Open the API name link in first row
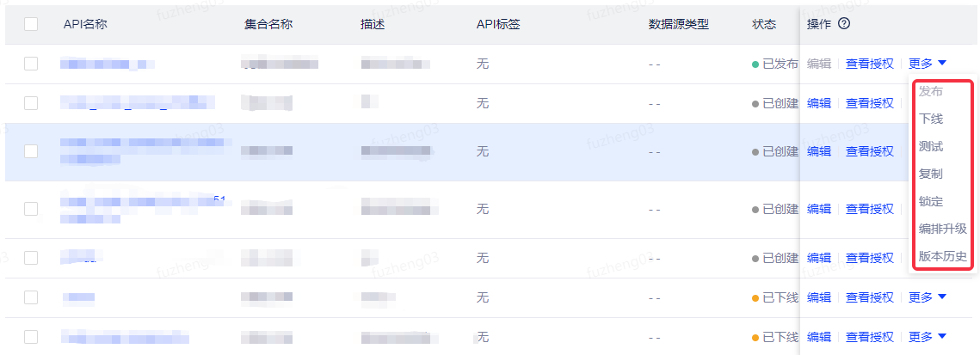Image resolution: width=980 pixels, height=355 pixels. tap(107, 64)
